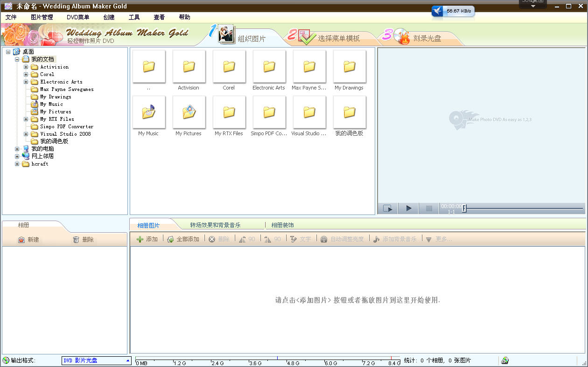
Task: Click the 全部添加 (add all) toolbar button
Action: click(183, 239)
